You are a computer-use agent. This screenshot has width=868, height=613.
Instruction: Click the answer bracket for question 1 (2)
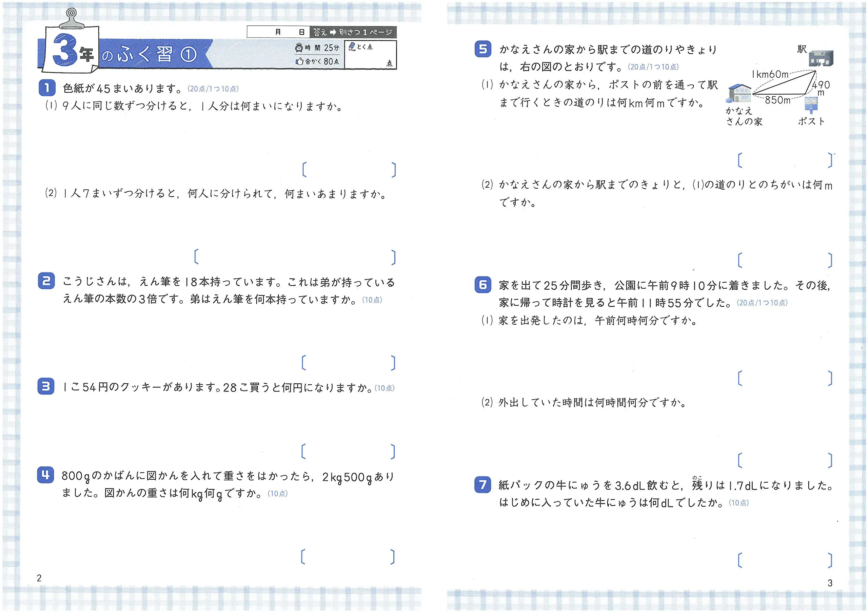click(295, 257)
